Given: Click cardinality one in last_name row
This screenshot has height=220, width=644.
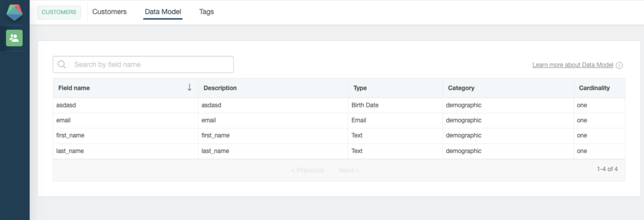Looking at the screenshot, I should (600, 151).
